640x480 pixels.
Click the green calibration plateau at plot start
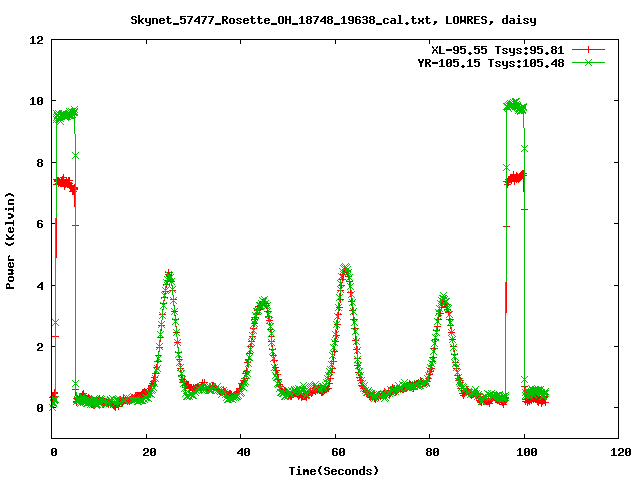pyautogui.click(x=65, y=115)
